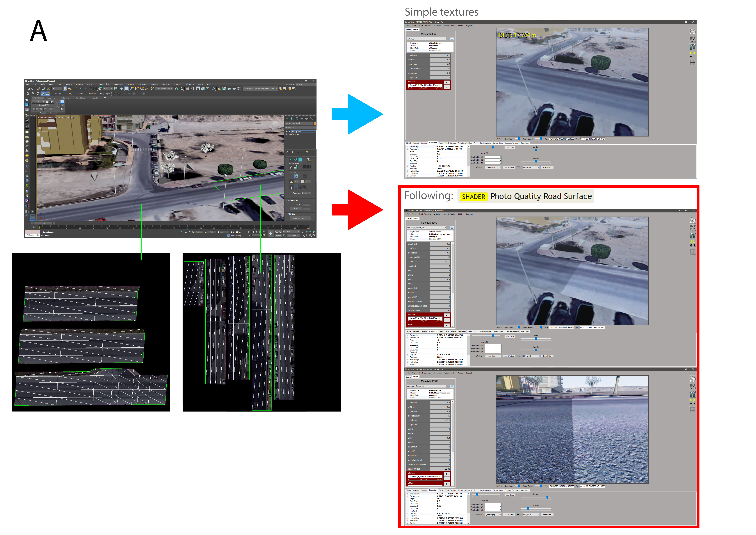The width and height of the screenshot is (756, 535).
Task: Click the Link selection chain icon
Action: (39, 89)
